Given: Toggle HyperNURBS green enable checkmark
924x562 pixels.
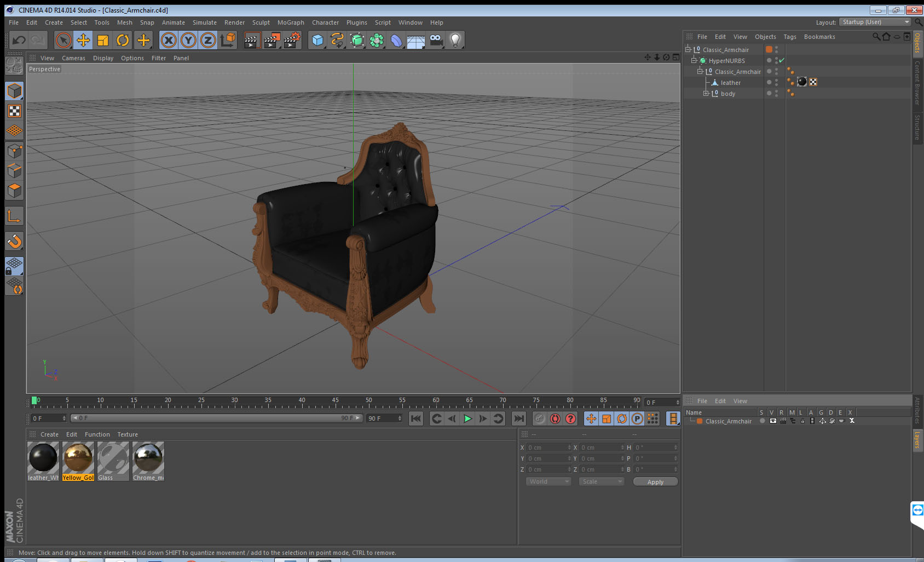Looking at the screenshot, I should click(782, 60).
